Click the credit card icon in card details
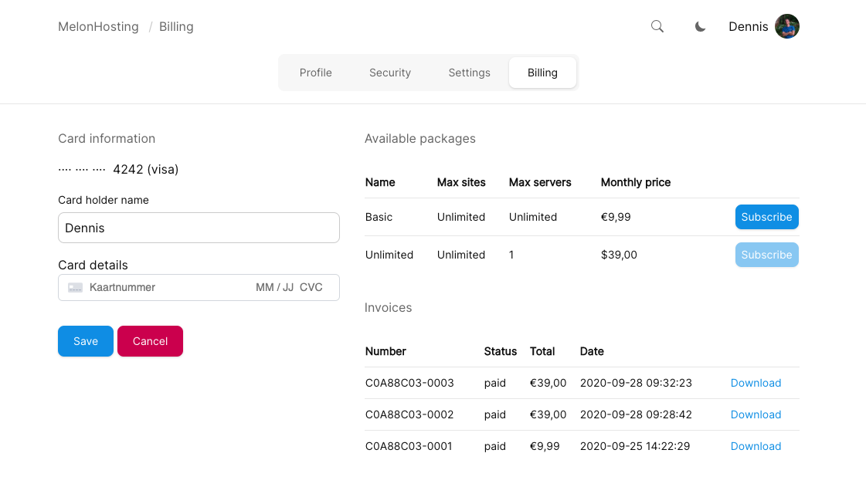The image size is (866, 504). point(75,287)
